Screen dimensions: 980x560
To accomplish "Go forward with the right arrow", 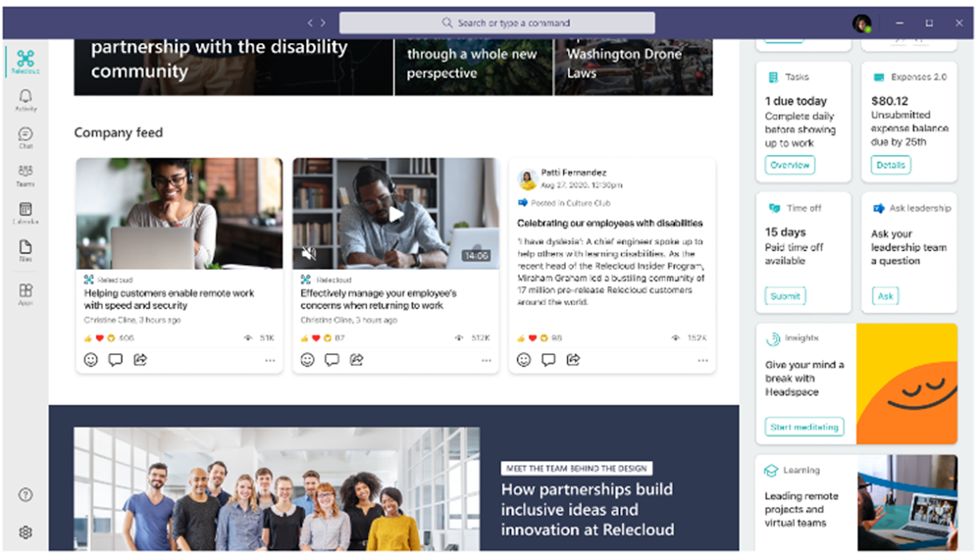I will pyautogui.click(x=323, y=23).
